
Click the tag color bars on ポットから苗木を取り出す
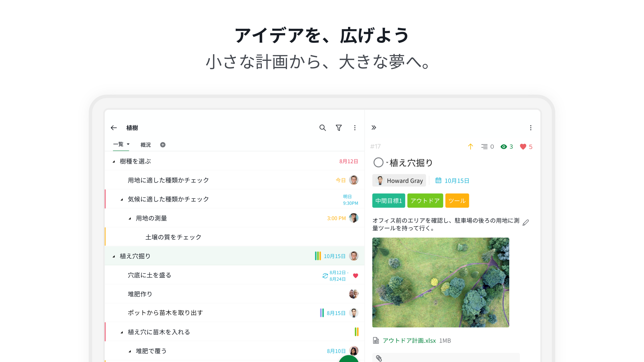[x=322, y=313]
